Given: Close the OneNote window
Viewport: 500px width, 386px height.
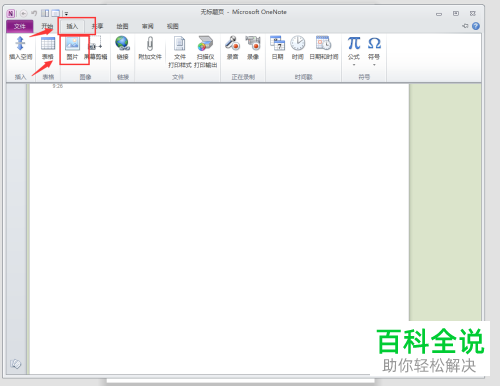Looking at the screenshot, I should tap(473, 13).
